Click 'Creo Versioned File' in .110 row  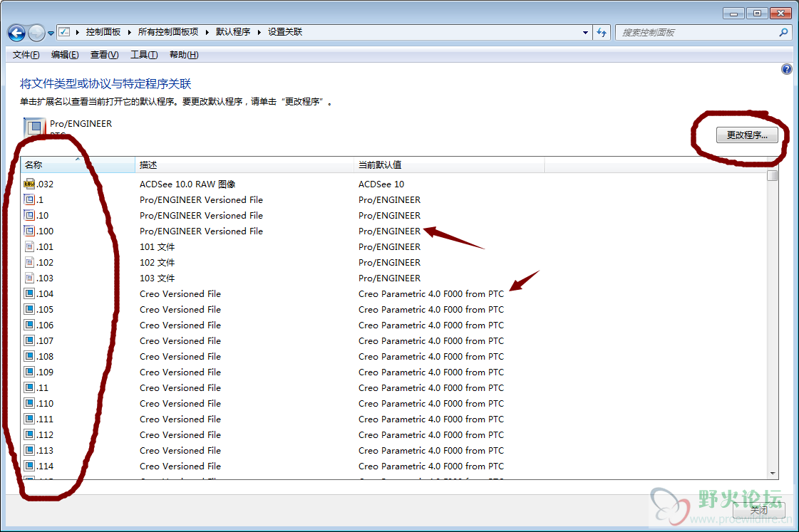tap(180, 404)
